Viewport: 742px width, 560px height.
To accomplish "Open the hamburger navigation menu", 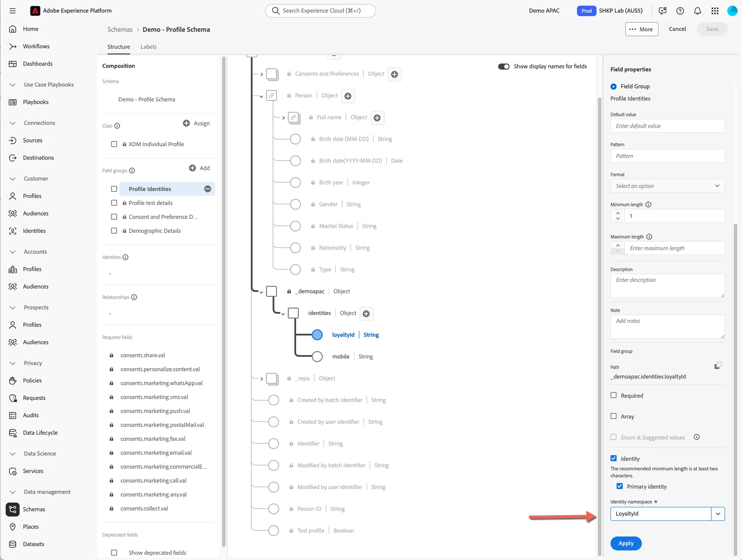I will pyautogui.click(x=13, y=11).
